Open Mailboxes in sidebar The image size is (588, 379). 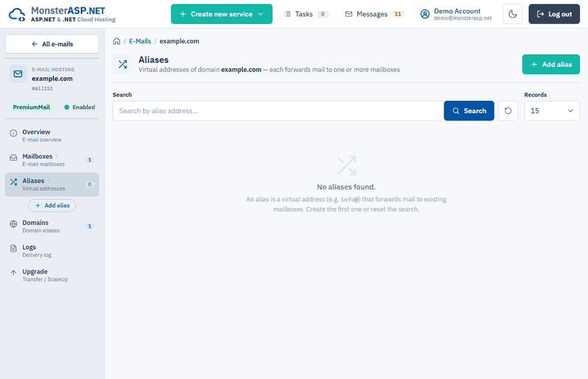52,160
